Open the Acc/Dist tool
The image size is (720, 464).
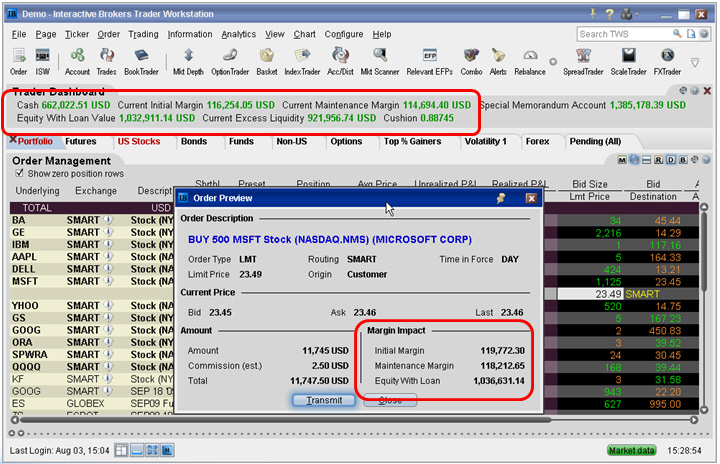click(x=340, y=62)
